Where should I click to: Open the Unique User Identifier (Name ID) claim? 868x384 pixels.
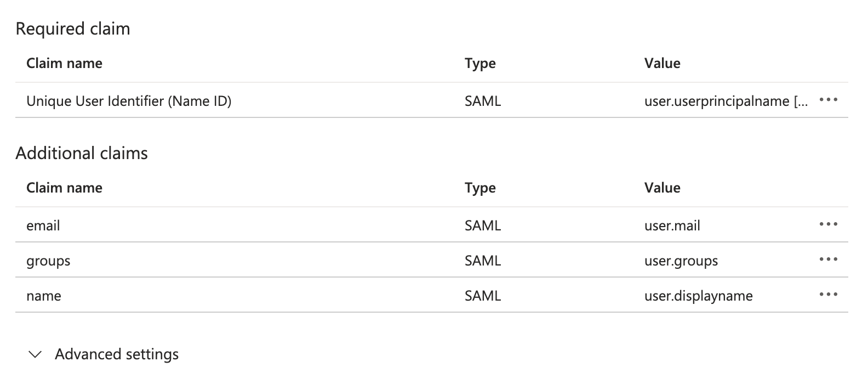(129, 101)
